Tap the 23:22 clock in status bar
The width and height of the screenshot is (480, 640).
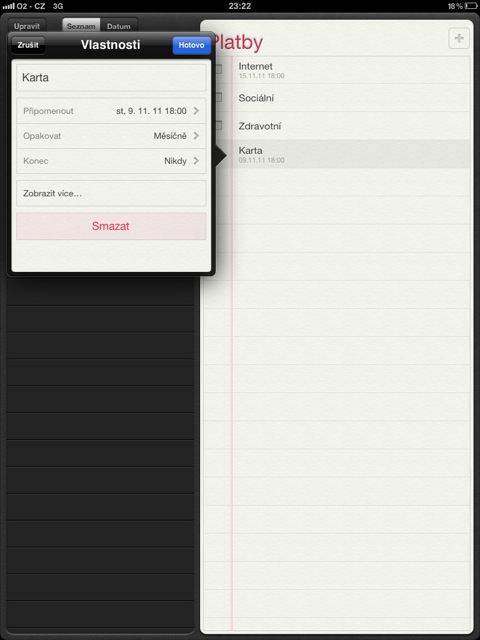pos(240,6)
